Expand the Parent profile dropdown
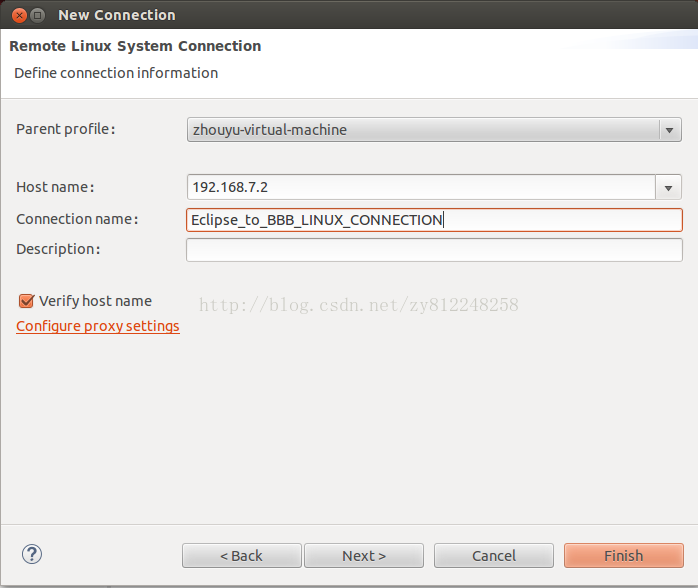The image size is (698, 588). coord(669,129)
